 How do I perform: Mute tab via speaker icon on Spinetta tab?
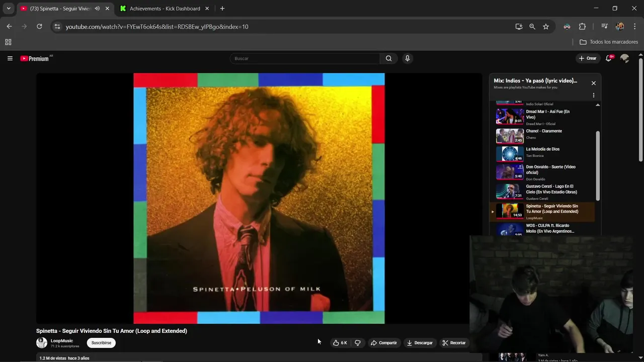pyautogui.click(x=97, y=9)
